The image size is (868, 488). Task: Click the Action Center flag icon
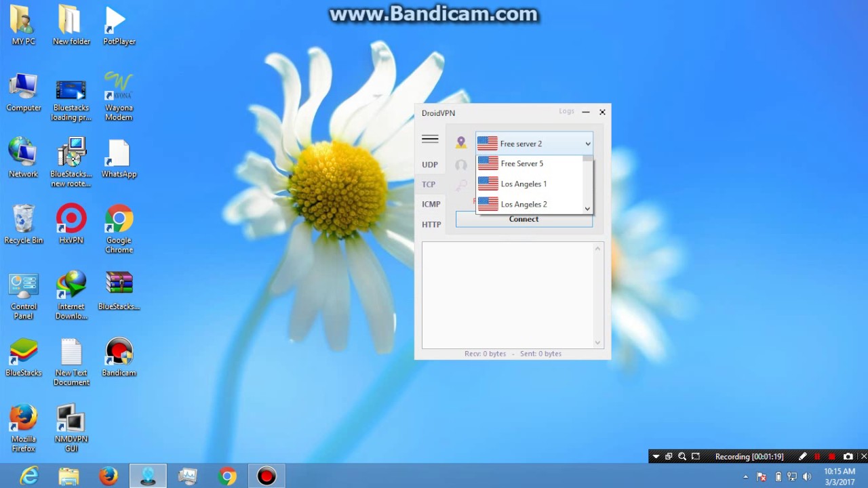tap(762, 476)
